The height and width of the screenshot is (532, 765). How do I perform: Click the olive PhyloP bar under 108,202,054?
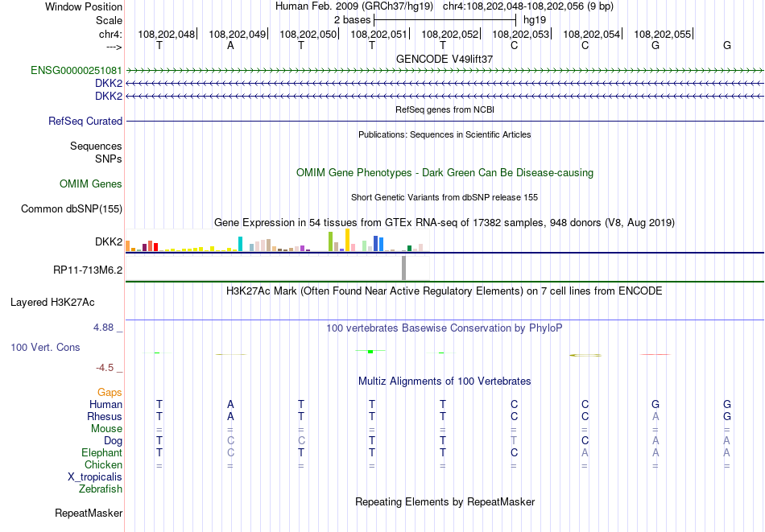coord(585,355)
